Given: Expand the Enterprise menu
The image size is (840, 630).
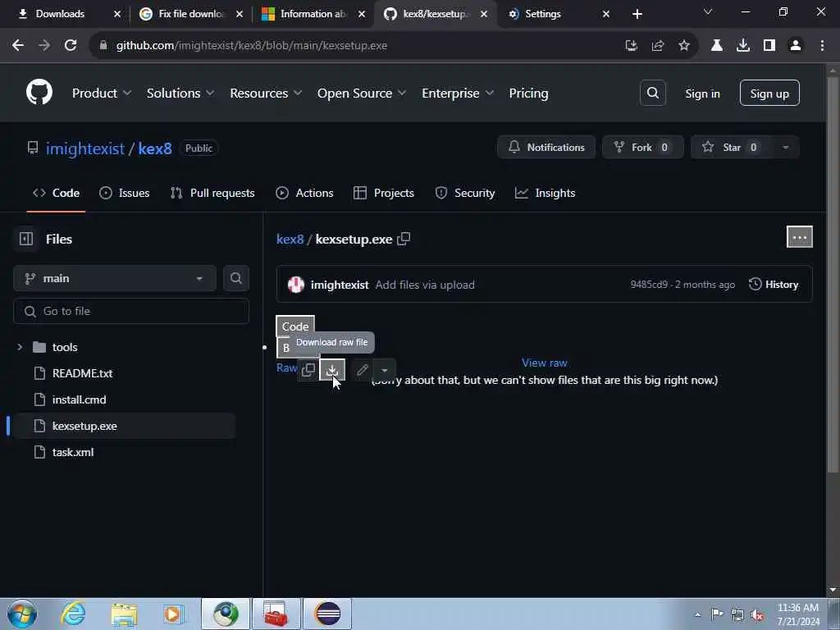Looking at the screenshot, I should point(458,94).
